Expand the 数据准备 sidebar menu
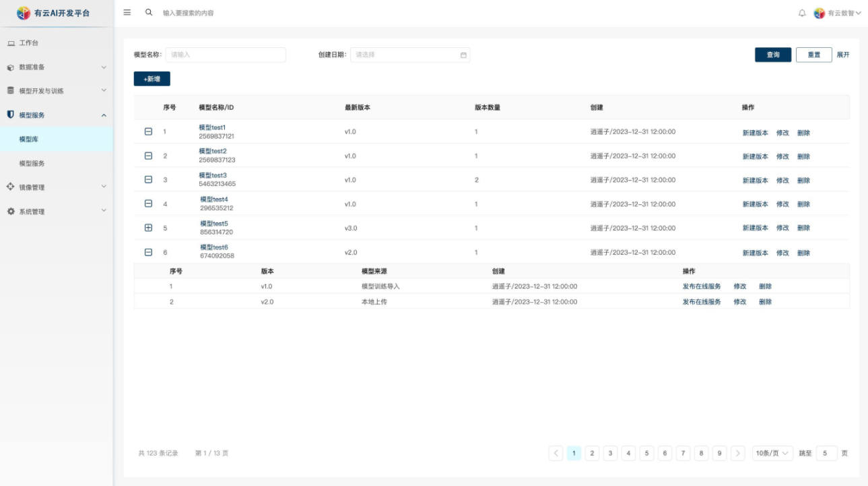Screen dimensions: 868x486 [x=57, y=67]
